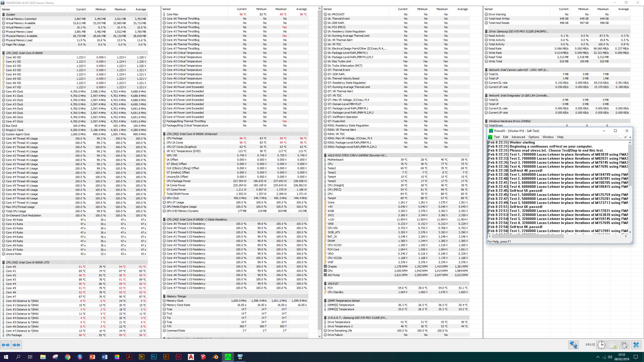Select the Core Max sensor row
The width and height of the screenshot is (644, 362).
pos(172,14)
